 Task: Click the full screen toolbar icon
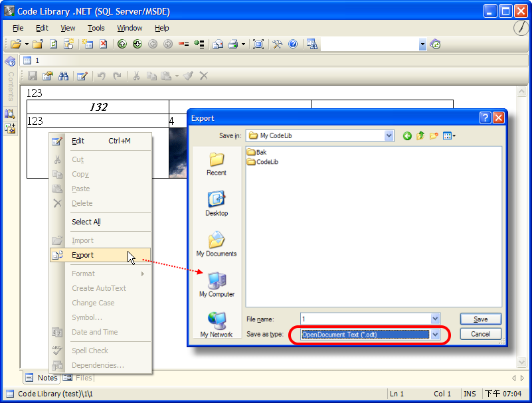pyautogui.click(x=258, y=44)
